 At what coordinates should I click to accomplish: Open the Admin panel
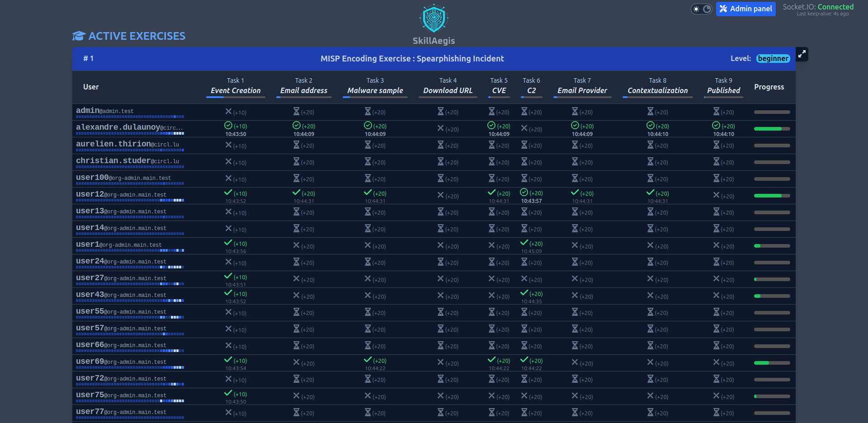pos(745,9)
